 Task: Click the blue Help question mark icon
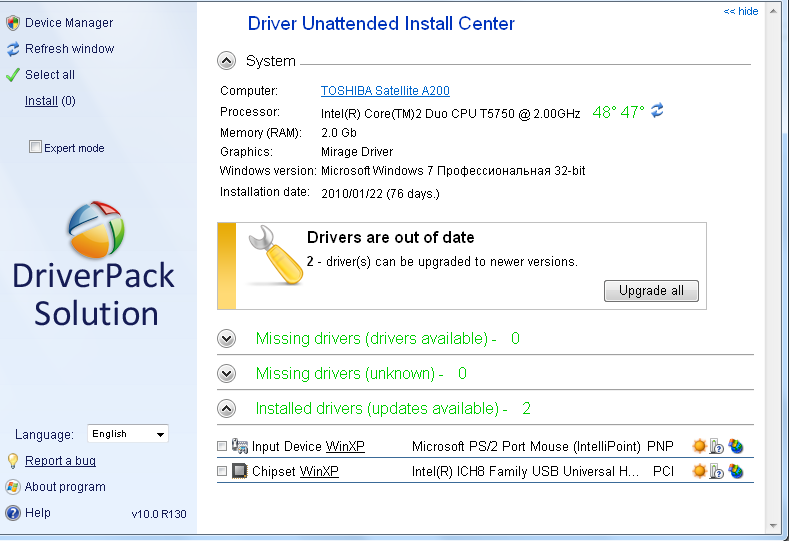pos(13,513)
